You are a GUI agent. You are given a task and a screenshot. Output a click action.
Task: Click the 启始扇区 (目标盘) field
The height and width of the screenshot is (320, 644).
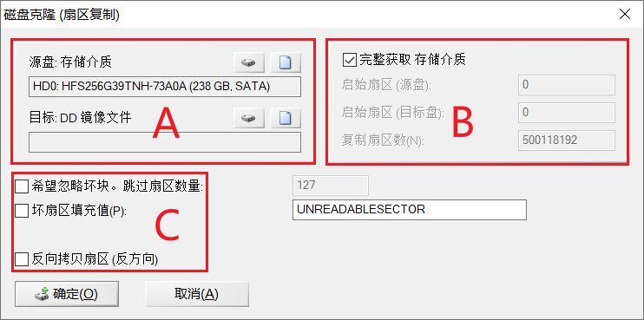tap(567, 113)
